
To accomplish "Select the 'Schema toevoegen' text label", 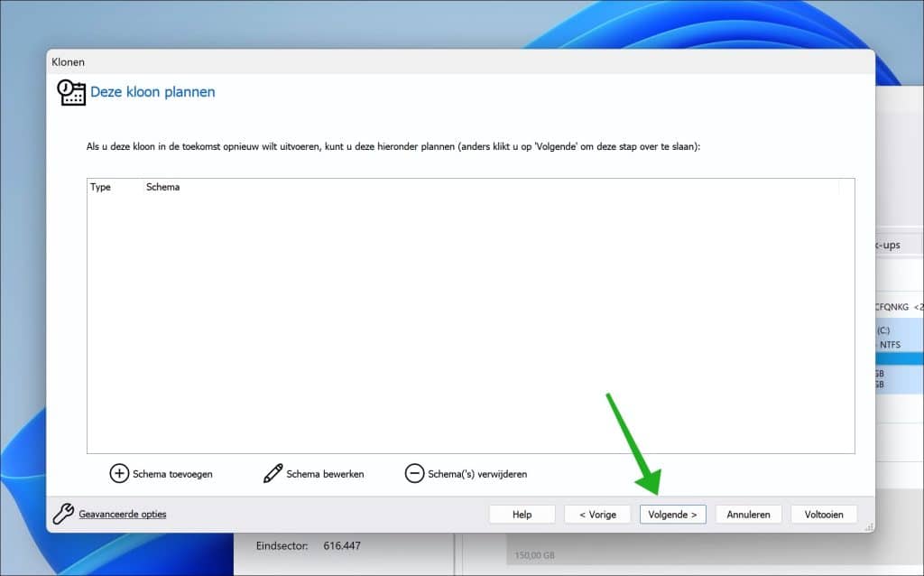I will coord(172,474).
